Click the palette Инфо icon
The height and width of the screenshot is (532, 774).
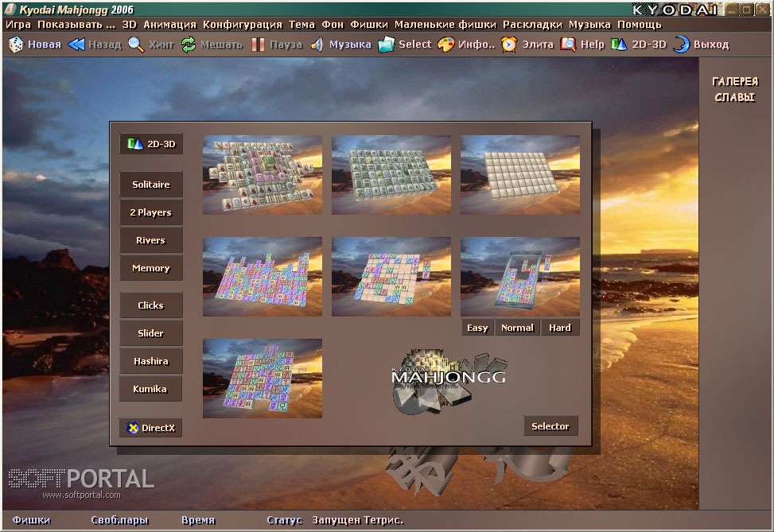[445, 45]
